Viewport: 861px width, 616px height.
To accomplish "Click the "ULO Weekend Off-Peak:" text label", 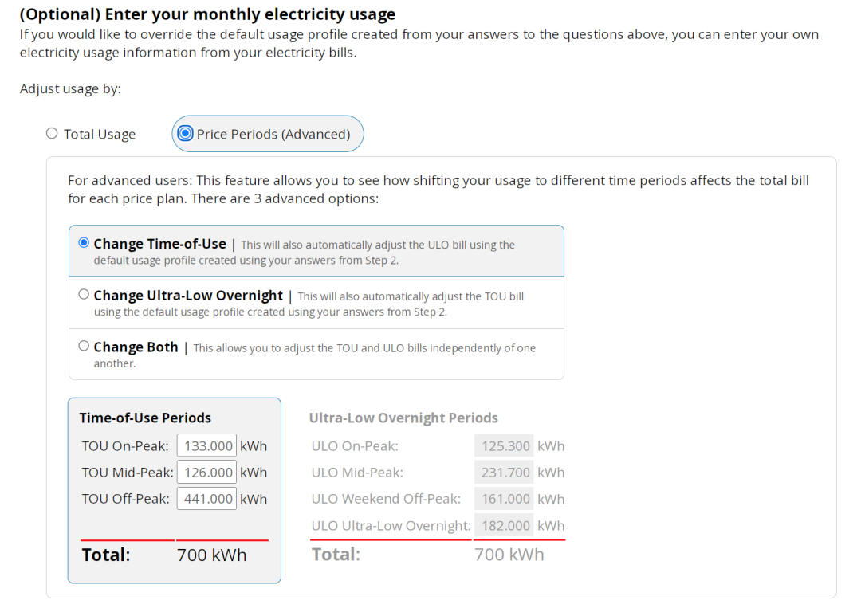I will point(386,499).
